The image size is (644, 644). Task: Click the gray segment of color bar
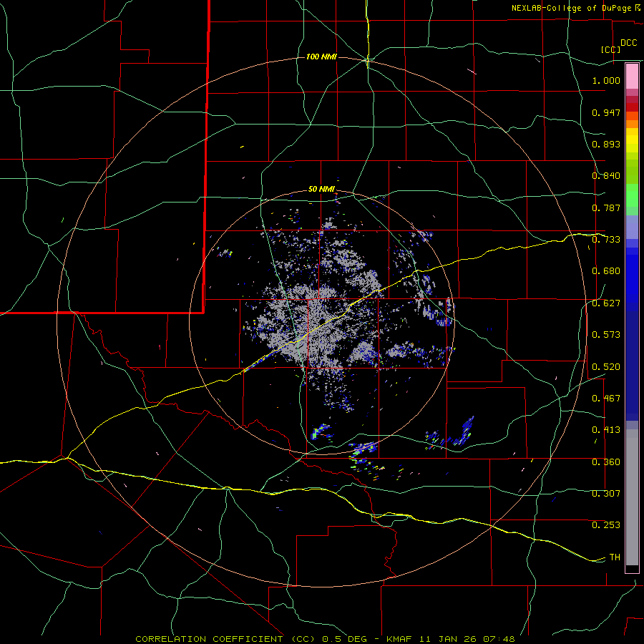(x=632, y=497)
